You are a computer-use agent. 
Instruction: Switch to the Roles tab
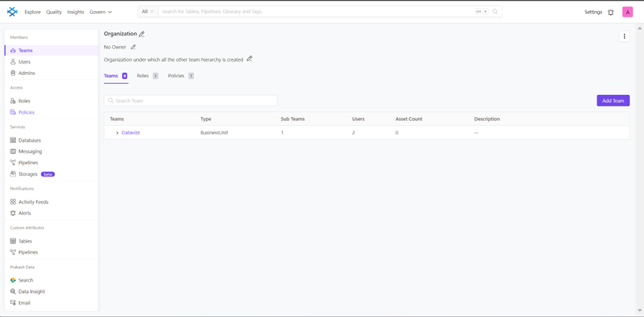pyautogui.click(x=143, y=76)
